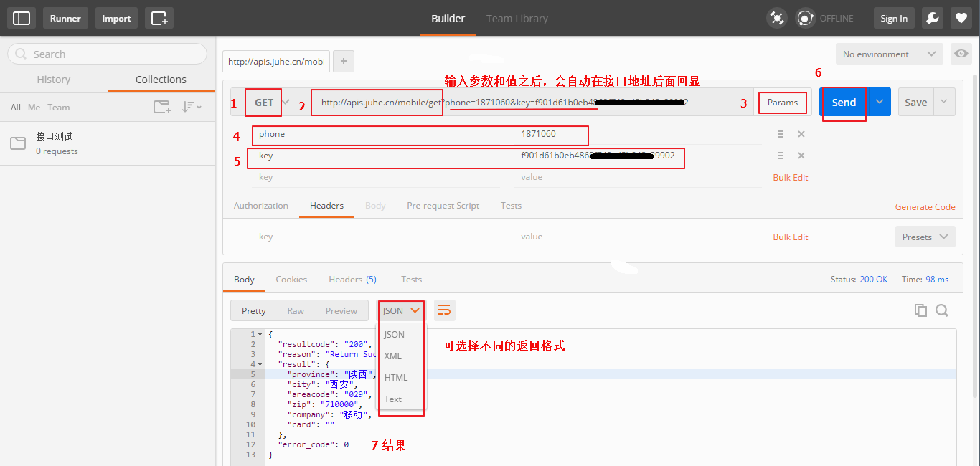Open a new window icon
The height and width of the screenshot is (466, 980).
[159, 19]
